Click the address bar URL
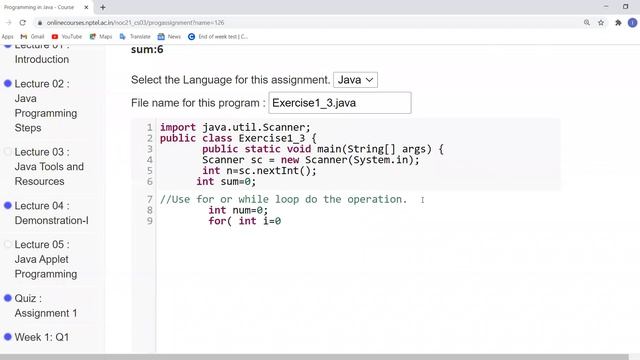 point(135,23)
